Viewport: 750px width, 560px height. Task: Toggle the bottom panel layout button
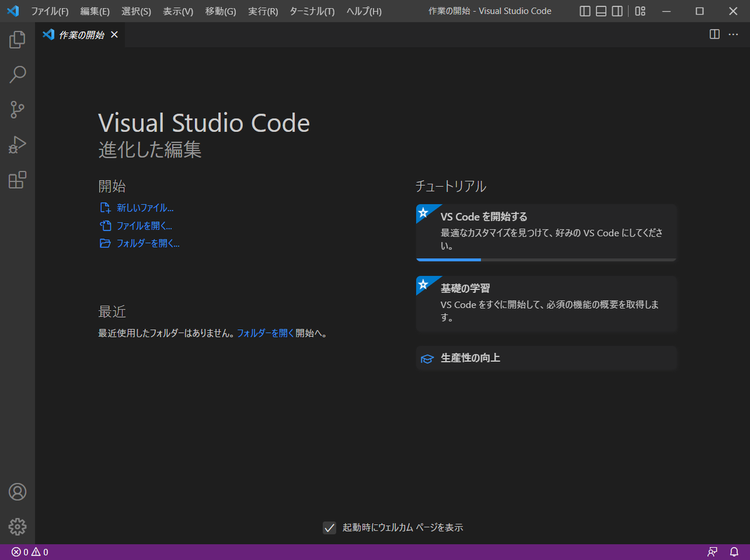point(601,11)
